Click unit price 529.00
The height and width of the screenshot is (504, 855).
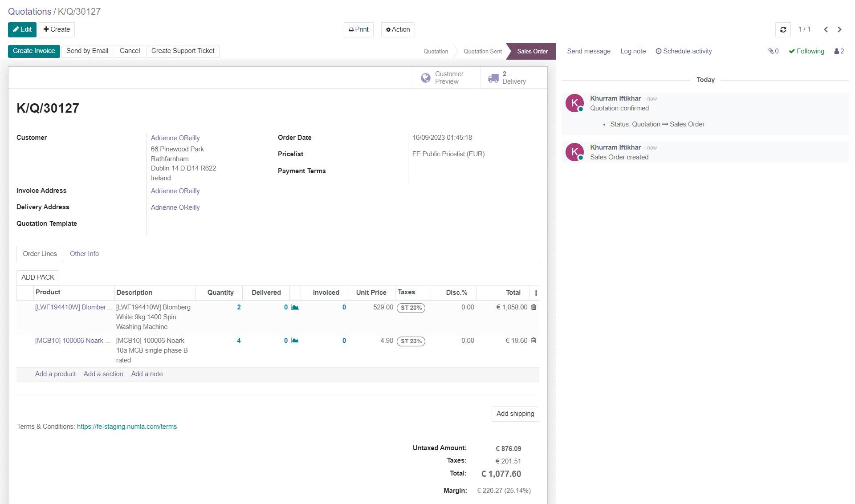tap(383, 307)
